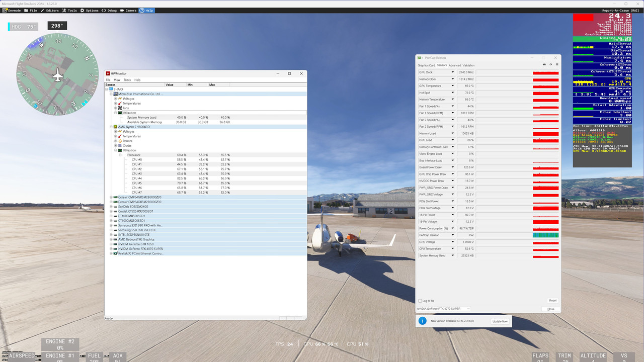
Task: Open the View menu in HWMonitor
Action: [117, 80]
